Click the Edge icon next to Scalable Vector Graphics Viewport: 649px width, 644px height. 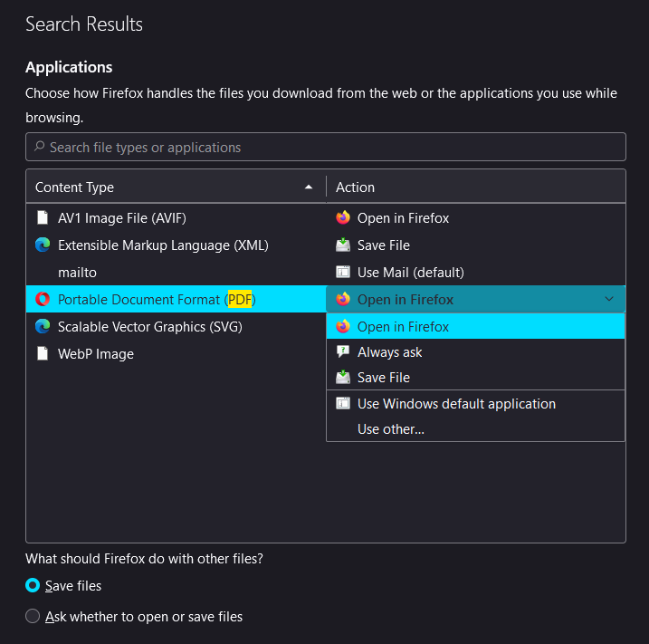(x=43, y=326)
